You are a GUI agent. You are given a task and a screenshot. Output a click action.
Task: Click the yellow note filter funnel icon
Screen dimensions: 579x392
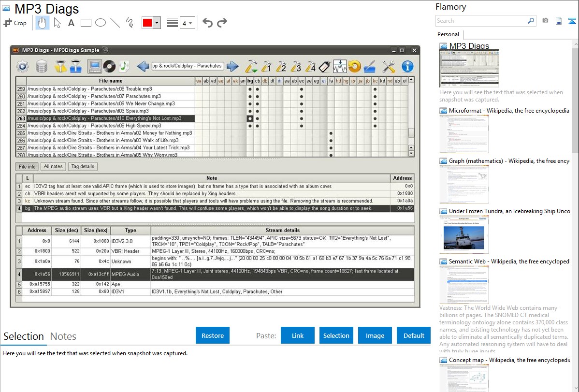point(60,67)
